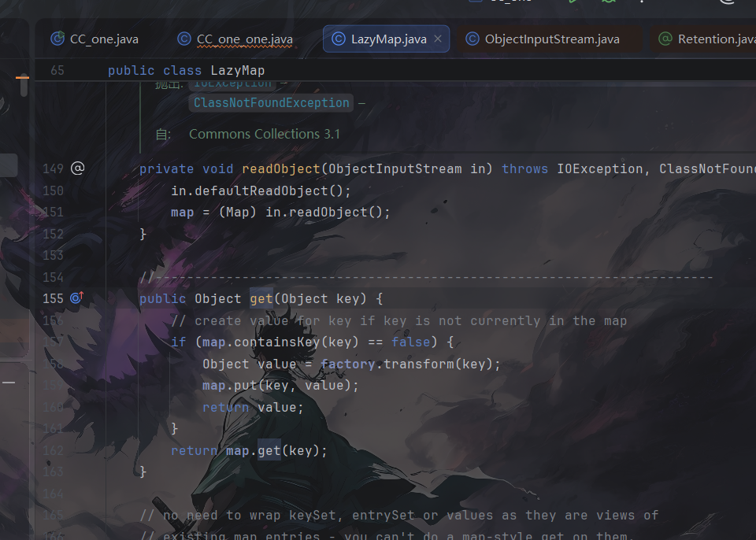756x540 pixels.
Task: Click the readObject method name on line 149
Action: [x=280, y=168]
